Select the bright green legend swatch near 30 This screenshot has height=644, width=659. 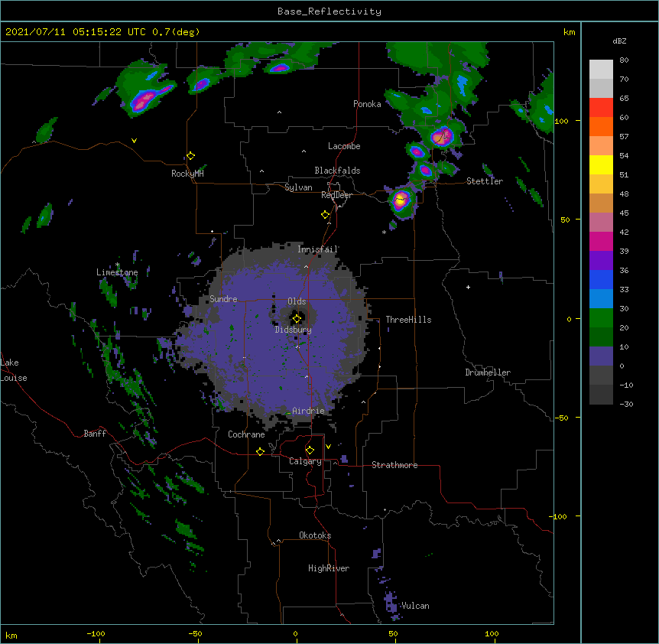(601, 318)
